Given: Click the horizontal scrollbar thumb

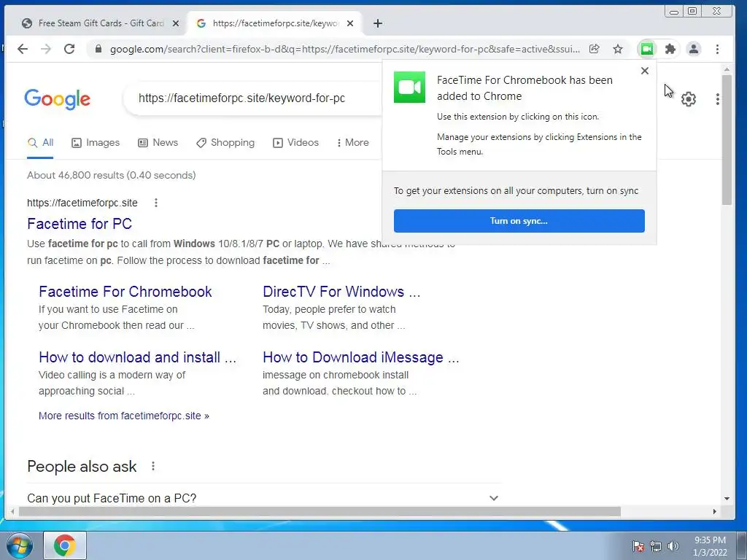Looking at the screenshot, I should point(320,511).
